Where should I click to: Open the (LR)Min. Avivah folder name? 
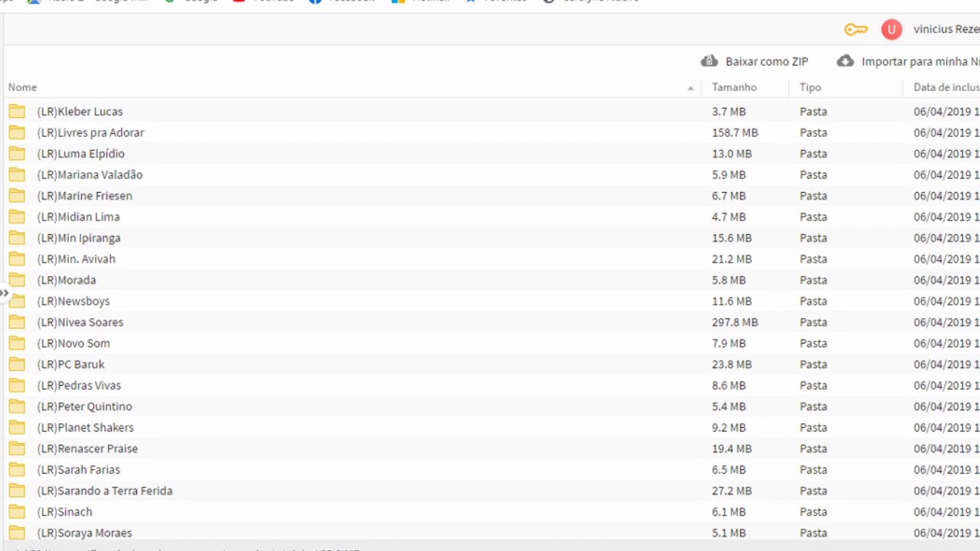(76, 259)
